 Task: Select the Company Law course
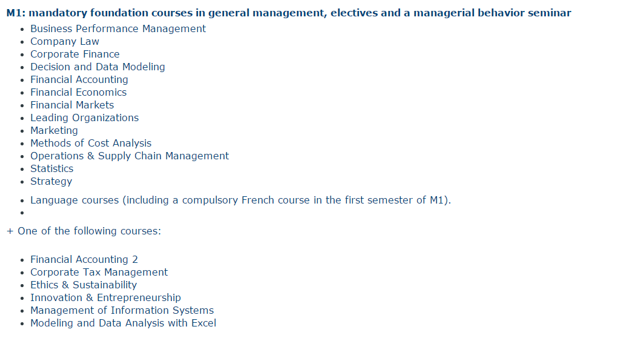point(65,42)
